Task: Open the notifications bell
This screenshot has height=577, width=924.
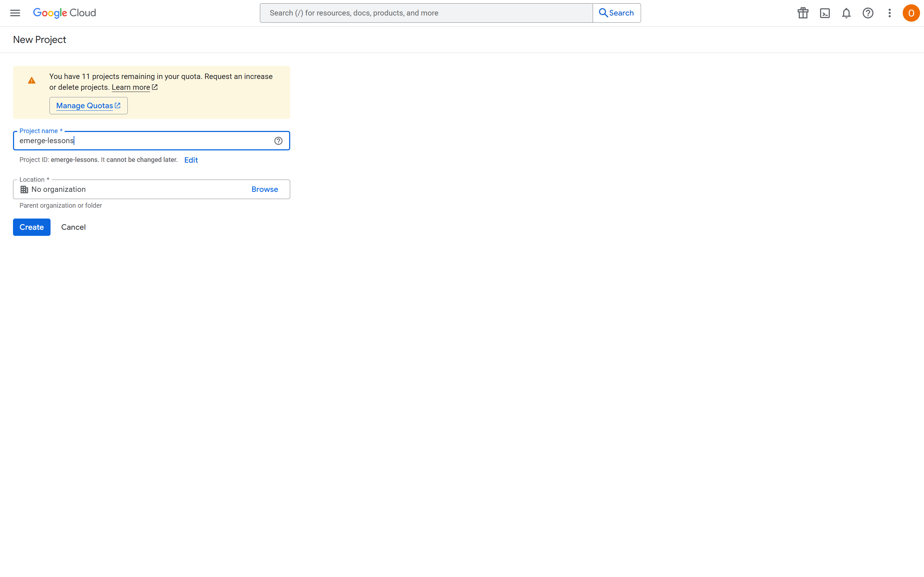Action: (846, 13)
